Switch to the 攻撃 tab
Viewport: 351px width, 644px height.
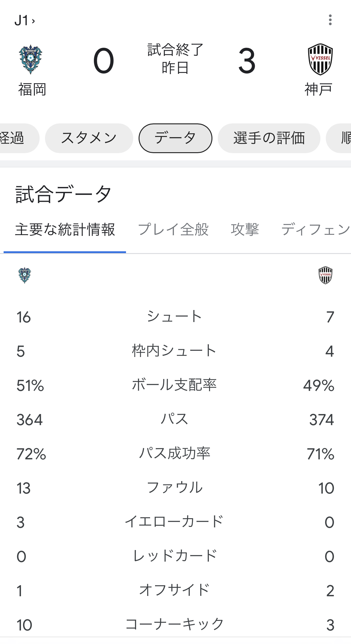click(x=245, y=230)
